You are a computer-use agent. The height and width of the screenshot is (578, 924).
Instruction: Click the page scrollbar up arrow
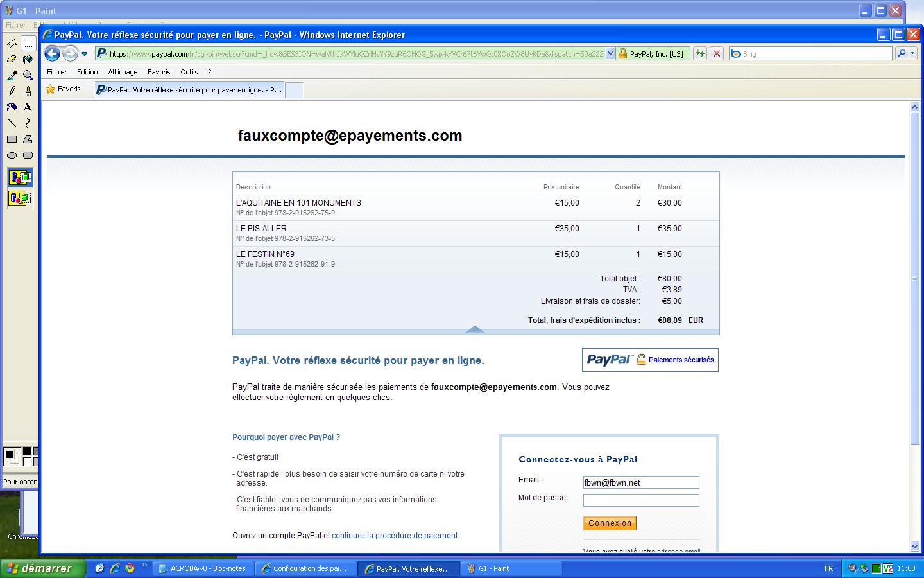(915, 107)
